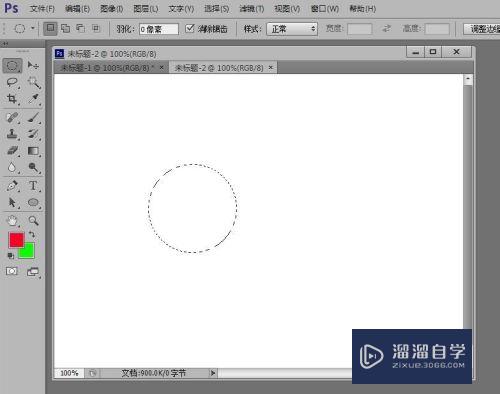Open the 视图(V) menu
Image resolution: width=500 pixels, height=394 pixels.
point(287,9)
